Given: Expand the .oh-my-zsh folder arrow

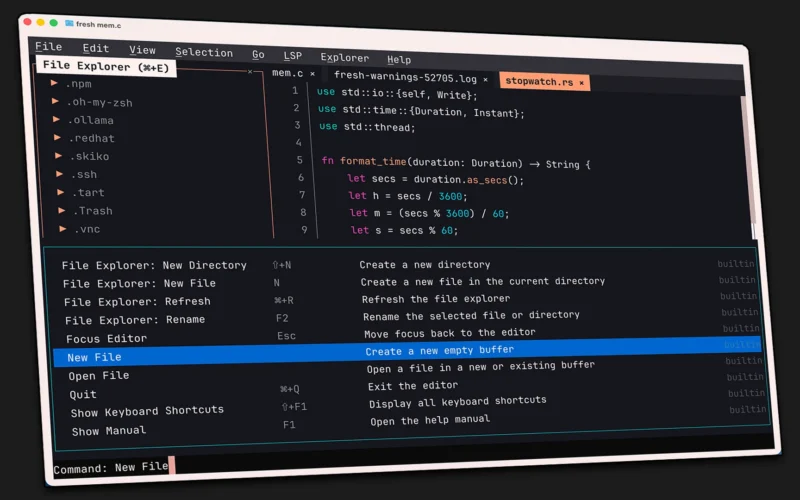Looking at the screenshot, I should 55,101.
